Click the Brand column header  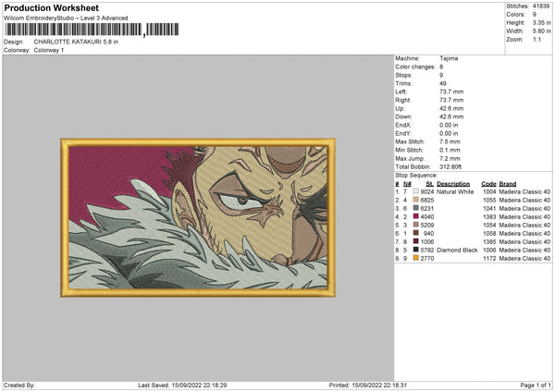(x=508, y=184)
